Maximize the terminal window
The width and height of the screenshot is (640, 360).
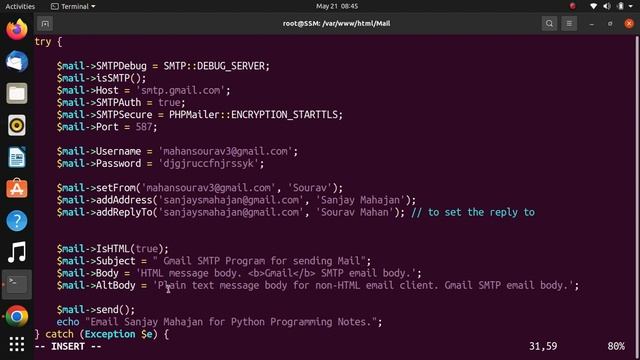point(610,24)
